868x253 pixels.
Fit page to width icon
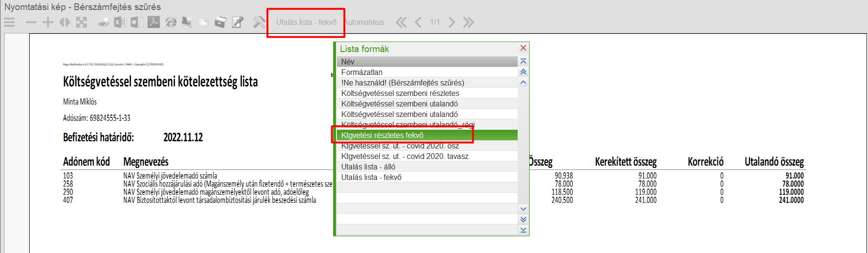(65, 22)
